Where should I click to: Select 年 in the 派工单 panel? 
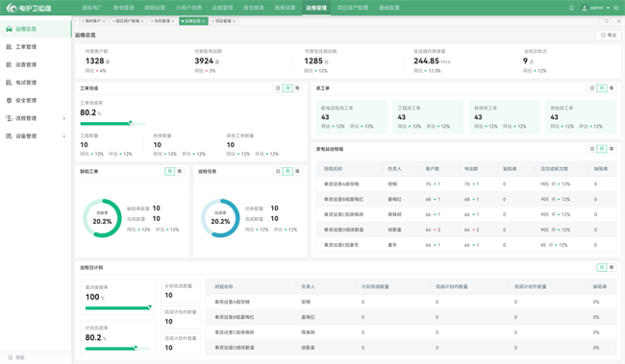click(x=612, y=88)
